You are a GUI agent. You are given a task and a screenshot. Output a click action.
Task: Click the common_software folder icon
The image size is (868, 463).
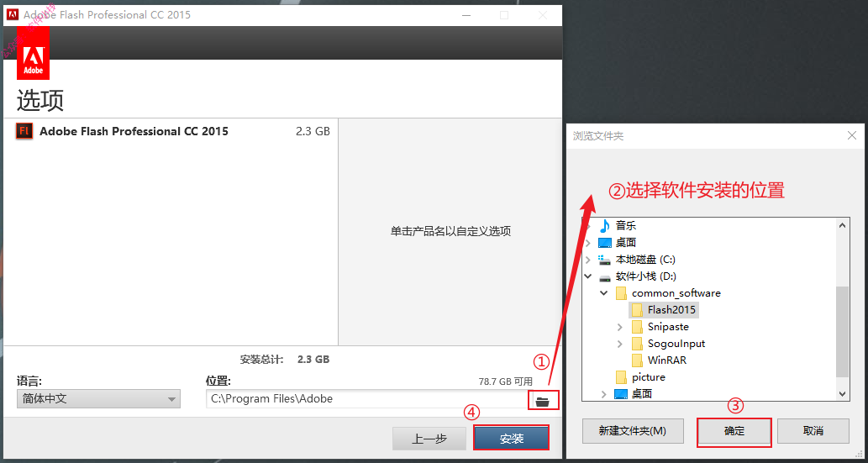[621, 293]
